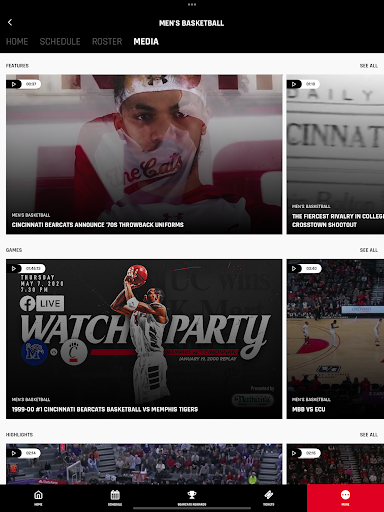See all Games videos
This screenshot has height=512, width=384.
(x=369, y=250)
